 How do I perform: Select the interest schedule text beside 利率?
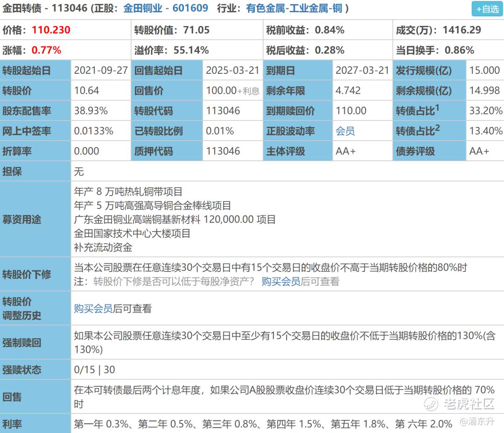pos(263,424)
